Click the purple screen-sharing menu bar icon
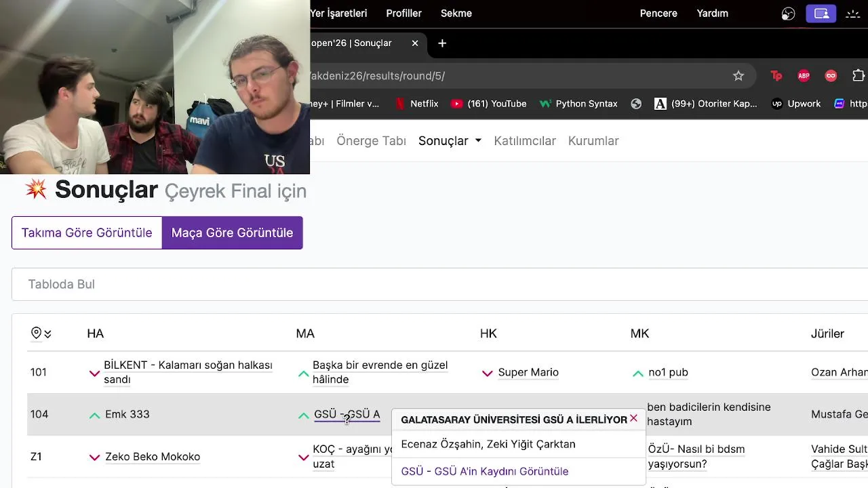The image size is (868, 488). [821, 14]
